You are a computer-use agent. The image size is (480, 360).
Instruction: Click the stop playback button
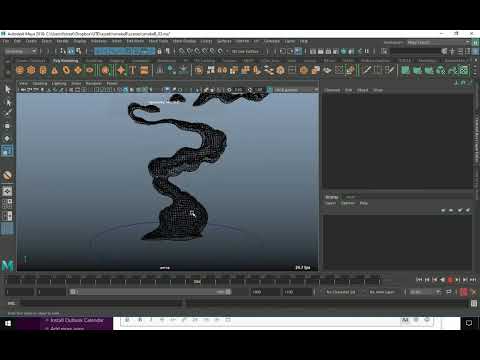click(450, 280)
